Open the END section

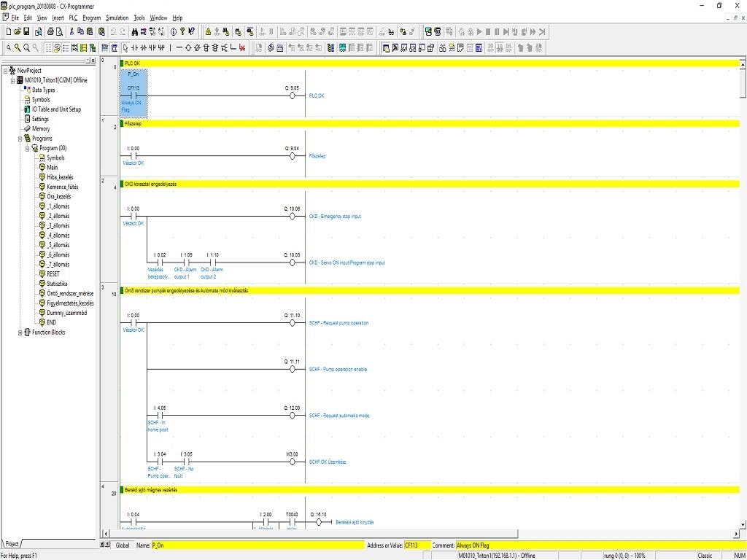[52, 322]
